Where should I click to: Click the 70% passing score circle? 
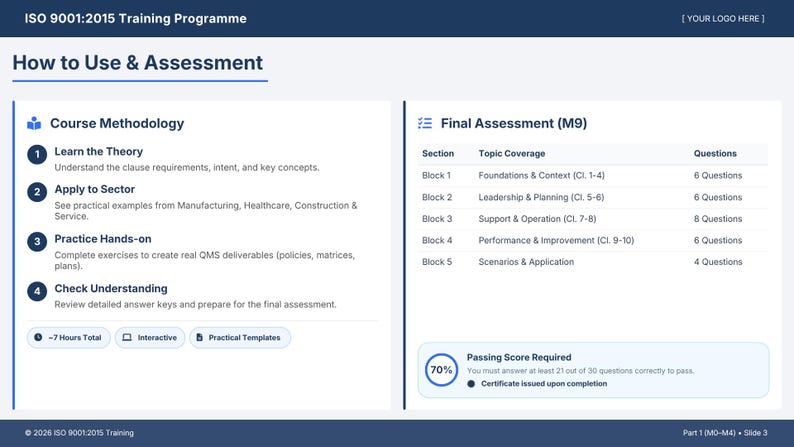pyautogui.click(x=442, y=370)
